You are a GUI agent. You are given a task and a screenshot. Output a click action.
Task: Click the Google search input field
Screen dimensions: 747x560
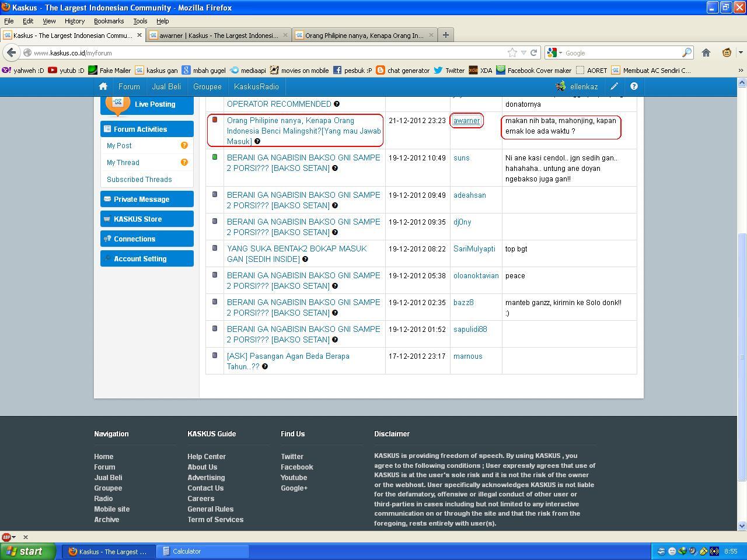pos(622,52)
